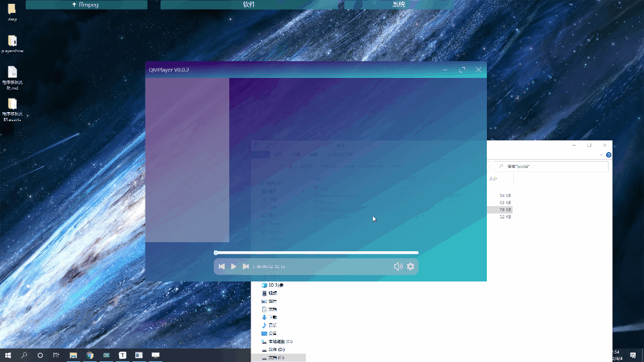Minimize the QMPlayer window

(x=445, y=70)
